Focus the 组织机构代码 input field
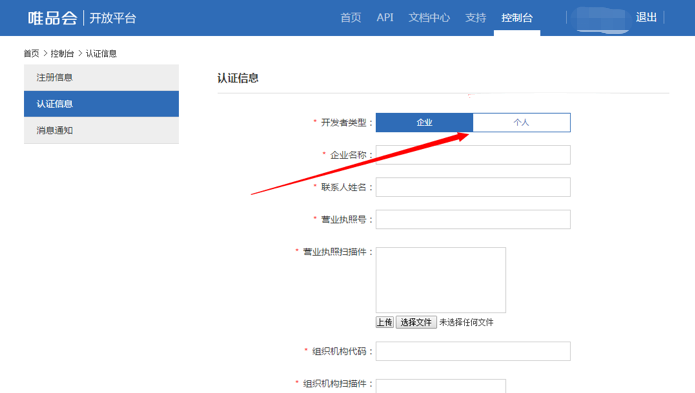Viewport: 695px width, 393px height. click(x=473, y=351)
